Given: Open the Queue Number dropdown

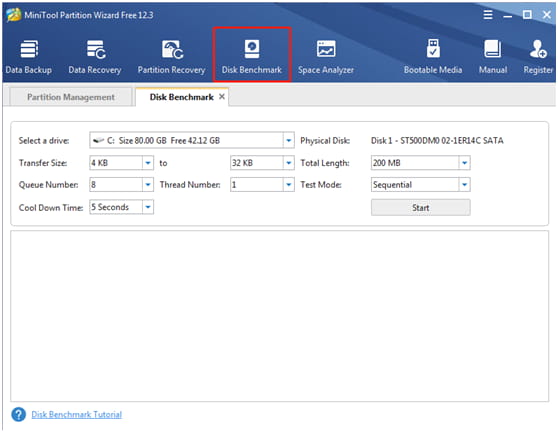Looking at the screenshot, I should tap(148, 185).
